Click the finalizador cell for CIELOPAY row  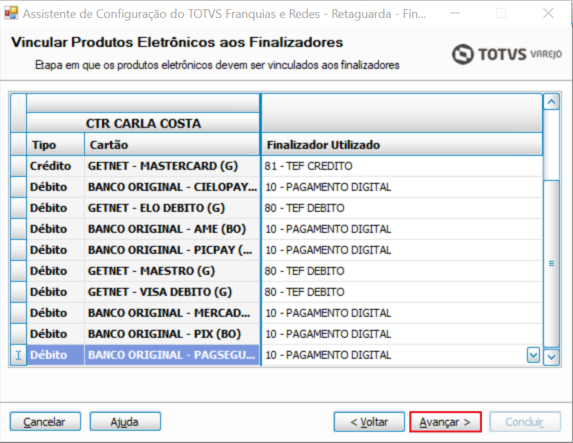click(402, 187)
